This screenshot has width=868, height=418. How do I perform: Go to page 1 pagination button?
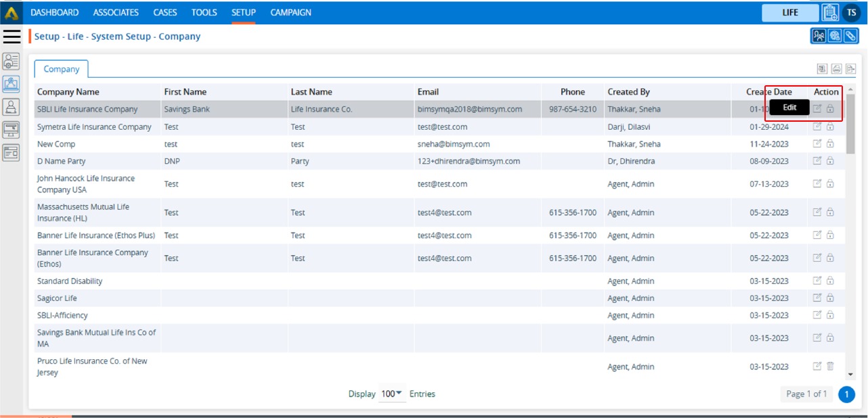pyautogui.click(x=846, y=394)
